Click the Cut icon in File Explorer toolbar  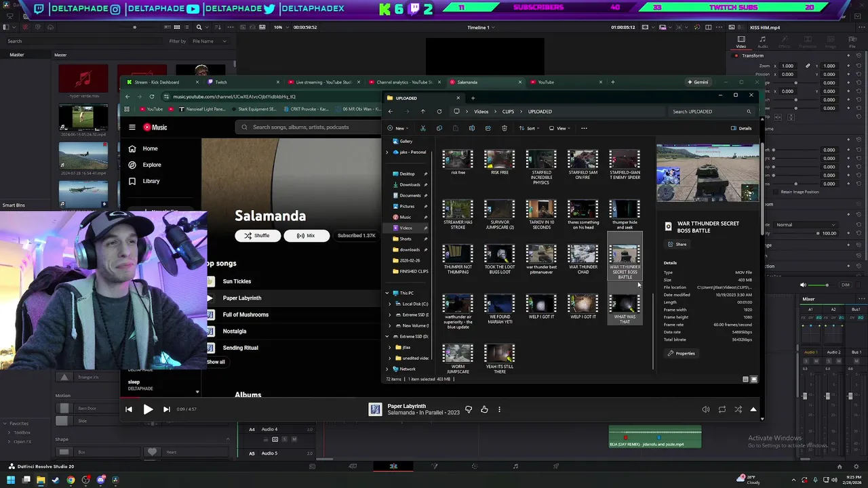click(422, 128)
